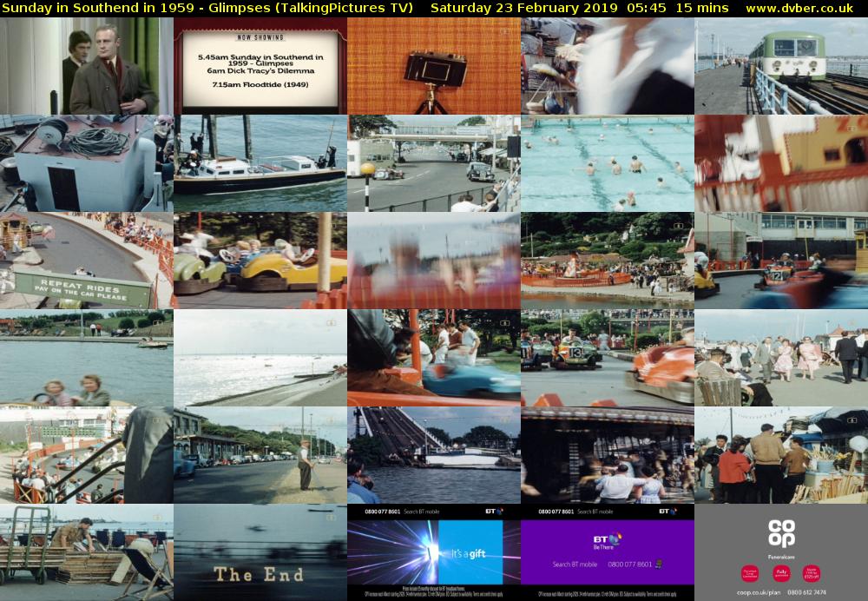
Task: Open the dark carousel crowd thumbnail
Action: [608, 455]
